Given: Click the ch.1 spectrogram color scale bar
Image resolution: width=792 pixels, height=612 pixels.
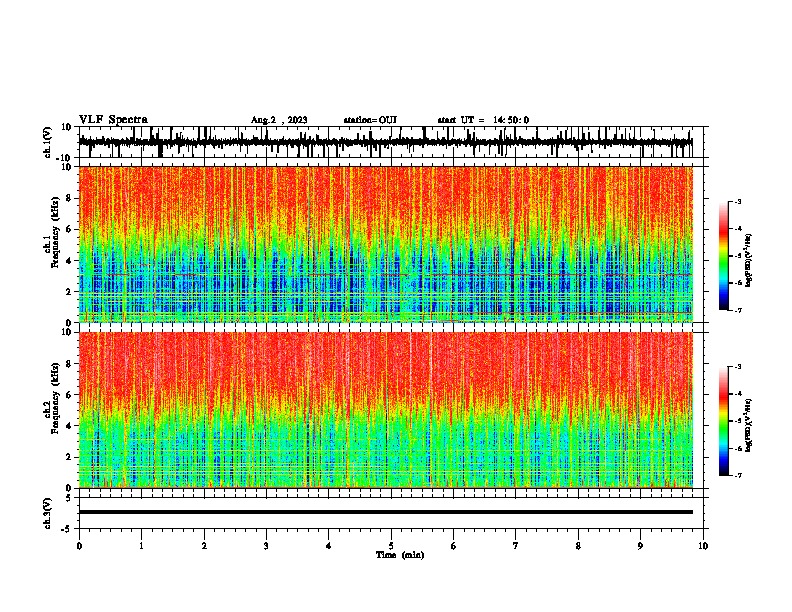Looking at the screenshot, I should (724, 256).
